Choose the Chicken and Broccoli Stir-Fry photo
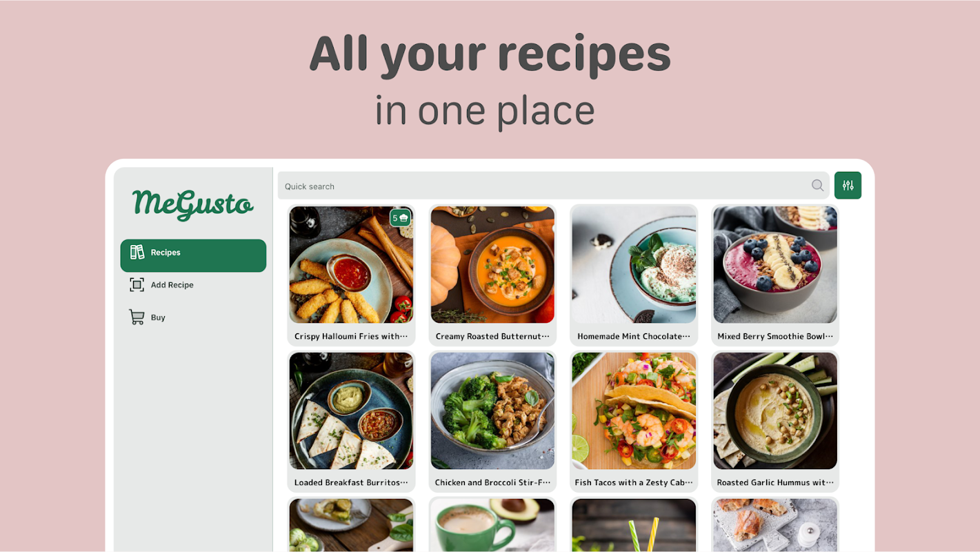Screen dimensions: 980x552 click(x=492, y=411)
